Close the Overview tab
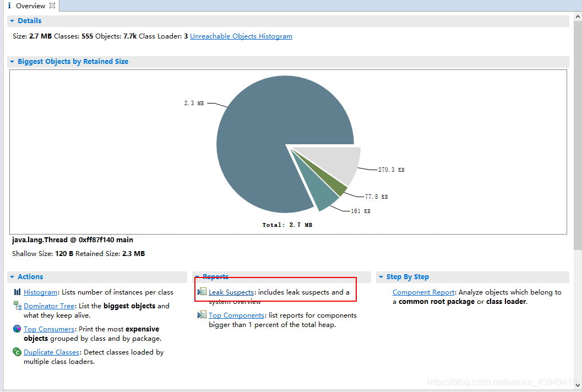Image resolution: width=582 pixels, height=392 pixels. pyautogui.click(x=52, y=6)
